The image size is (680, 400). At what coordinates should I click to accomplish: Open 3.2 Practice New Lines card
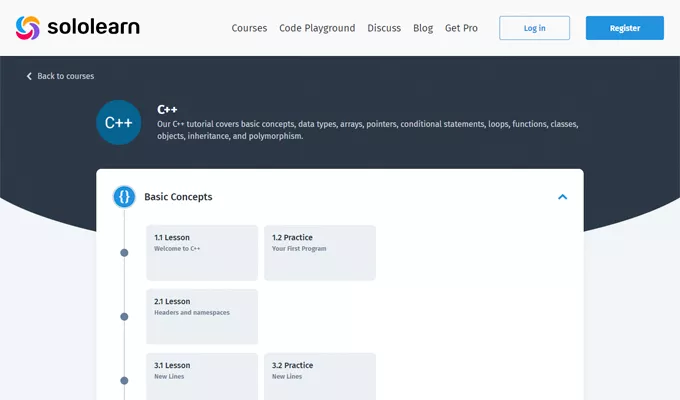coord(320,377)
